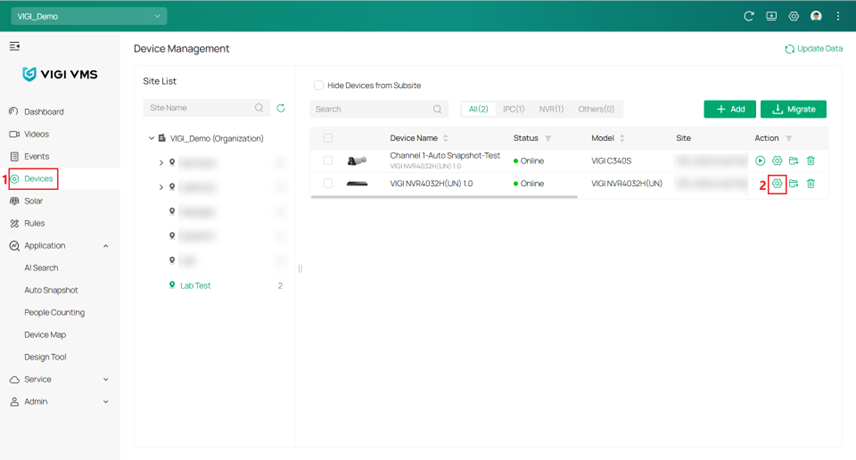856x460 pixels.
Task: Open People Counting under Application
Action: click(55, 313)
